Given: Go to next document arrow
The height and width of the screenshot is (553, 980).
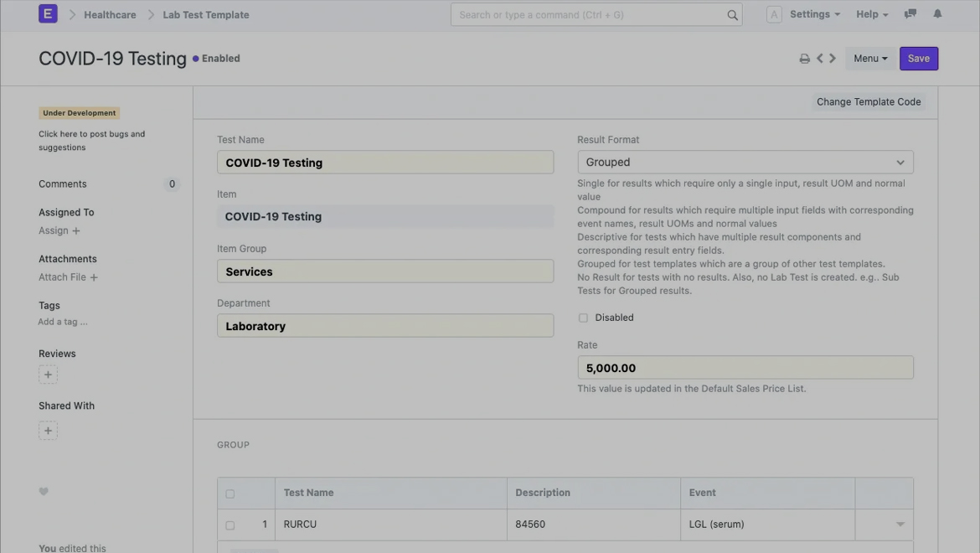Looking at the screenshot, I should coord(833,59).
